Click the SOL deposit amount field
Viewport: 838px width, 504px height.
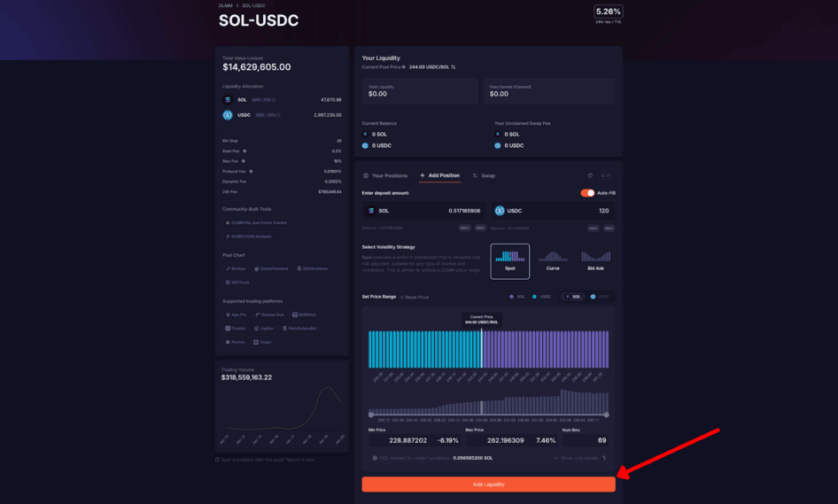click(423, 211)
